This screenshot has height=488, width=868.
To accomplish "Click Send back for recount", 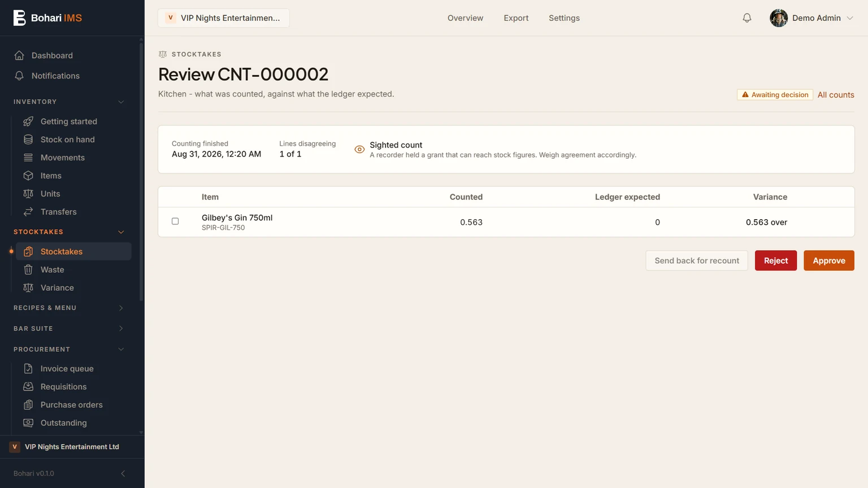I will [697, 260].
